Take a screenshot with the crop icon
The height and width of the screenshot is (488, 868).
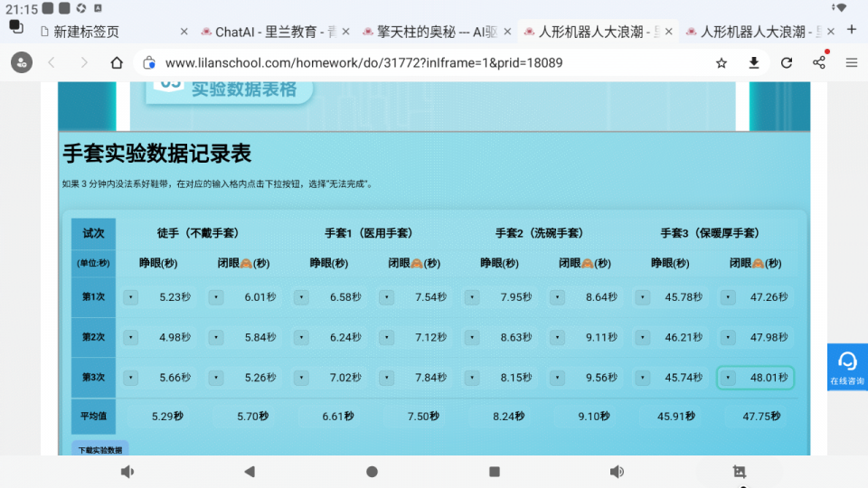[739, 472]
